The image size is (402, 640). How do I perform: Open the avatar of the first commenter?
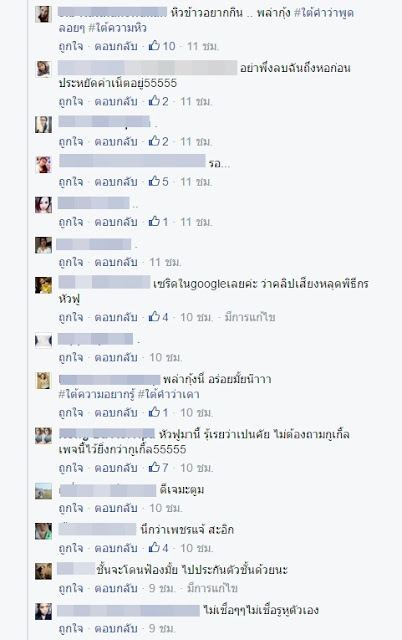(43, 14)
